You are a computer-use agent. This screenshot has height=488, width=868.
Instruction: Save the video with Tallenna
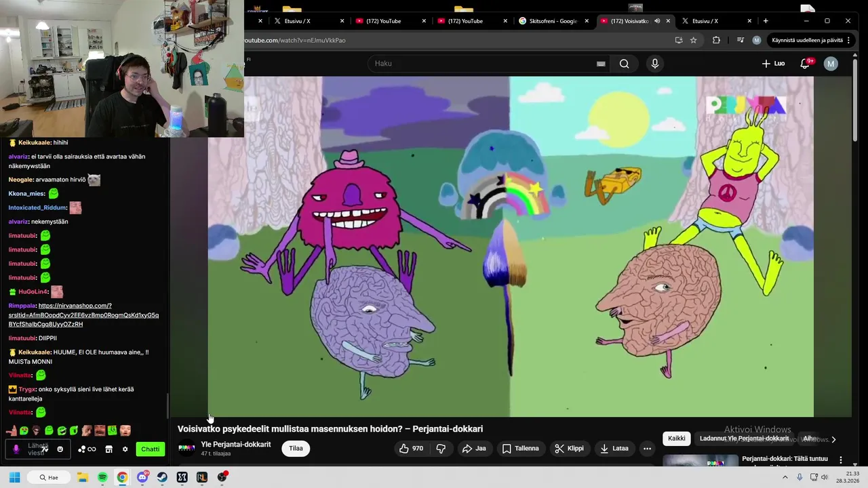[x=521, y=449]
